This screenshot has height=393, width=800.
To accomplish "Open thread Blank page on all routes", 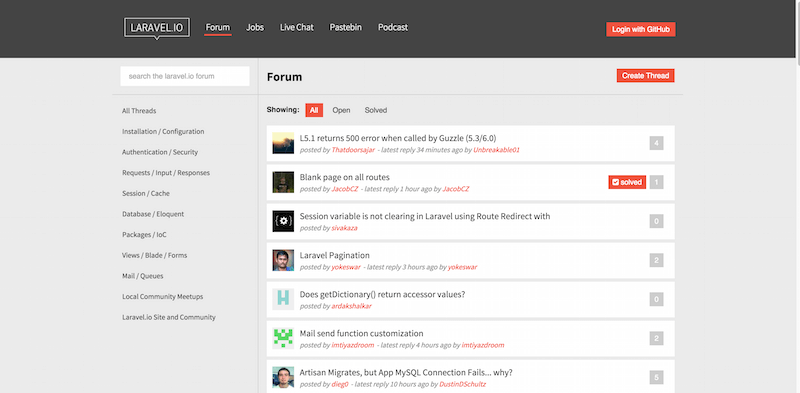I will (345, 177).
